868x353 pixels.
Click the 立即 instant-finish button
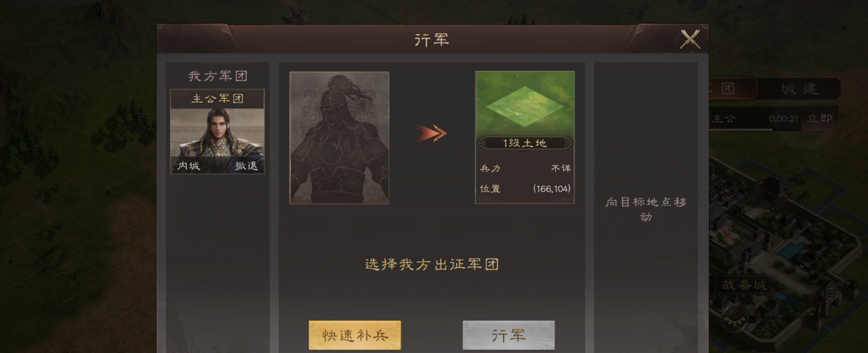(820, 119)
